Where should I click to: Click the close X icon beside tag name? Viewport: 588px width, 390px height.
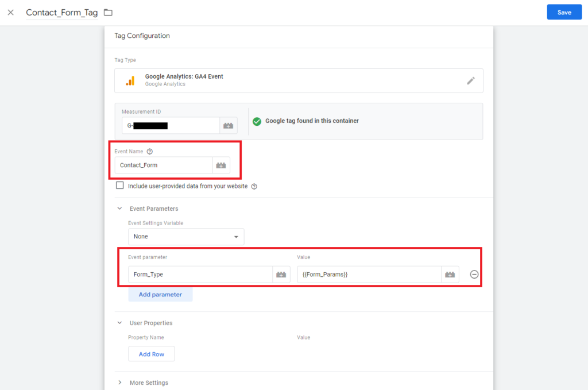click(x=10, y=13)
